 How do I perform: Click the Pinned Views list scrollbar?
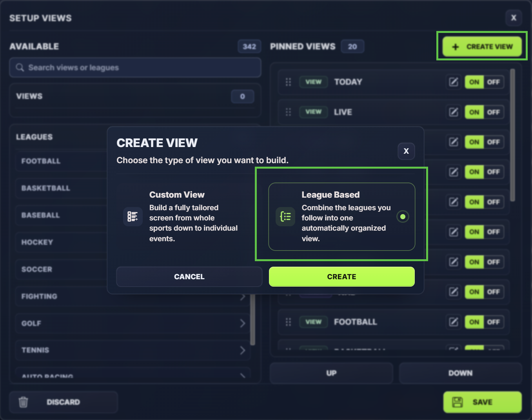click(x=512, y=135)
